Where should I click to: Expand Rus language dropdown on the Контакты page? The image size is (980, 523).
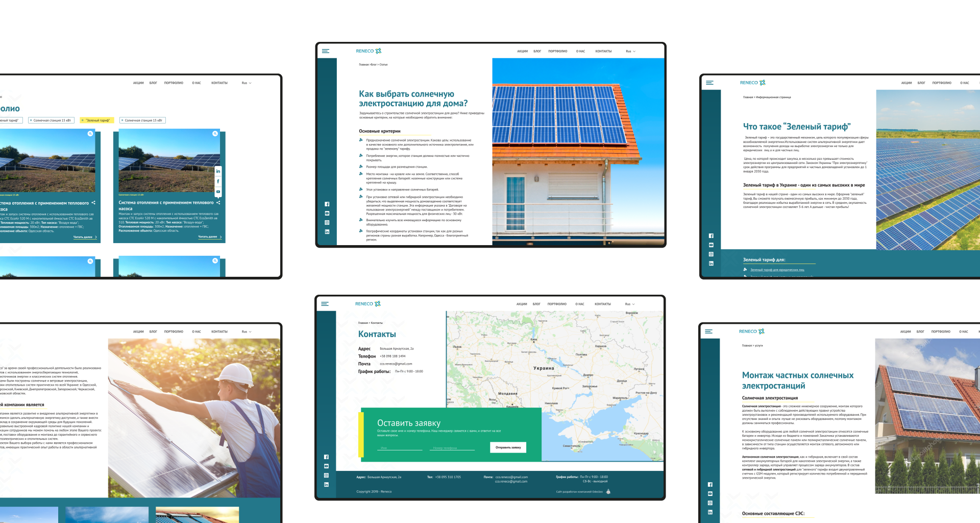[x=630, y=304]
